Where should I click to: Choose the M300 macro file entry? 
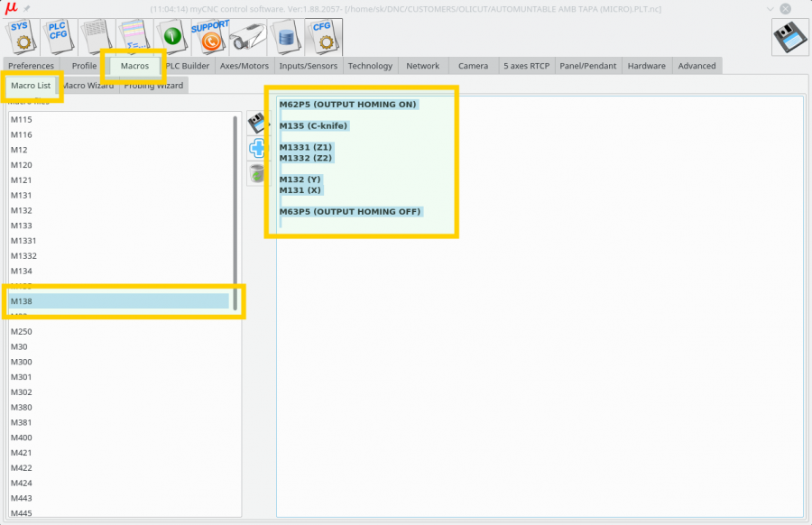click(21, 362)
